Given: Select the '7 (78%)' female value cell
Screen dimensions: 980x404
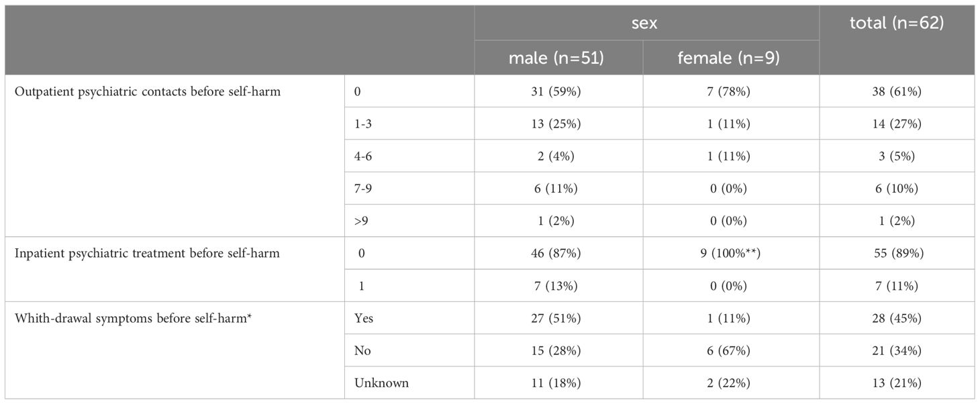Looking at the screenshot, I should pos(731,91).
